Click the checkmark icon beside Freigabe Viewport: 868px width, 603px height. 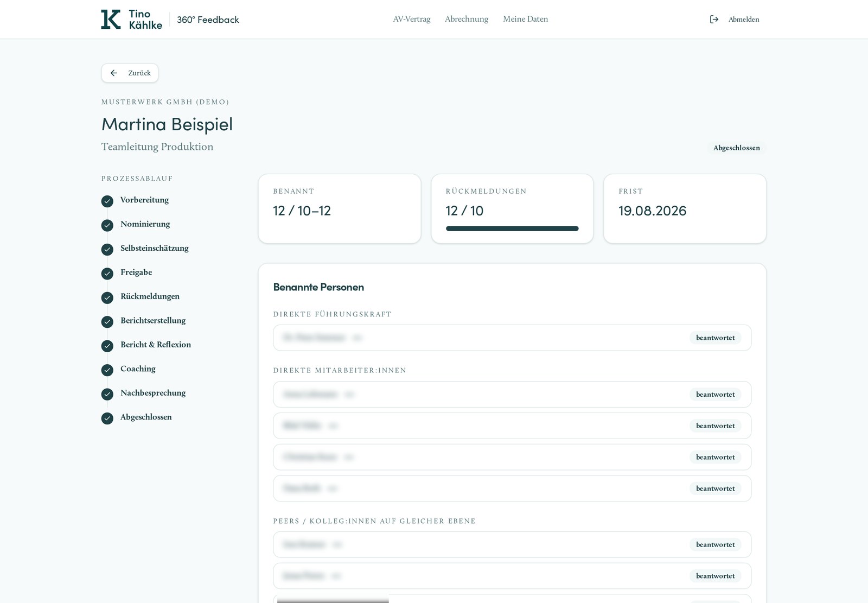point(107,273)
